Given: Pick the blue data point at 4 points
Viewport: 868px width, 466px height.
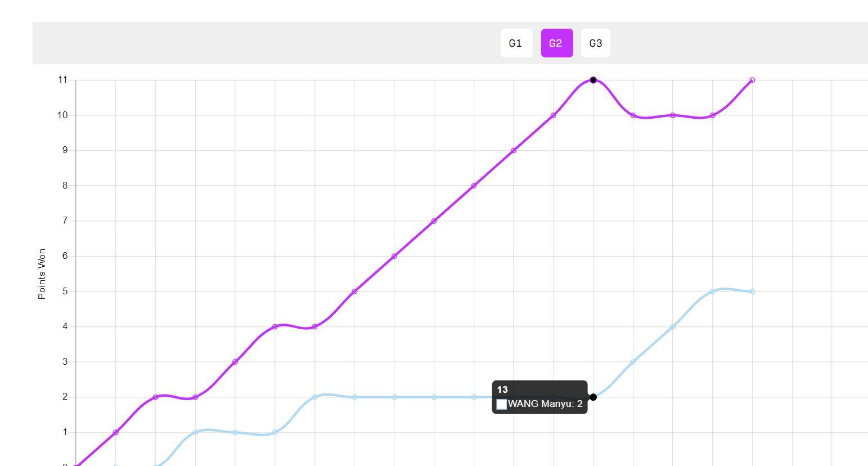Looking at the screenshot, I should tap(673, 326).
